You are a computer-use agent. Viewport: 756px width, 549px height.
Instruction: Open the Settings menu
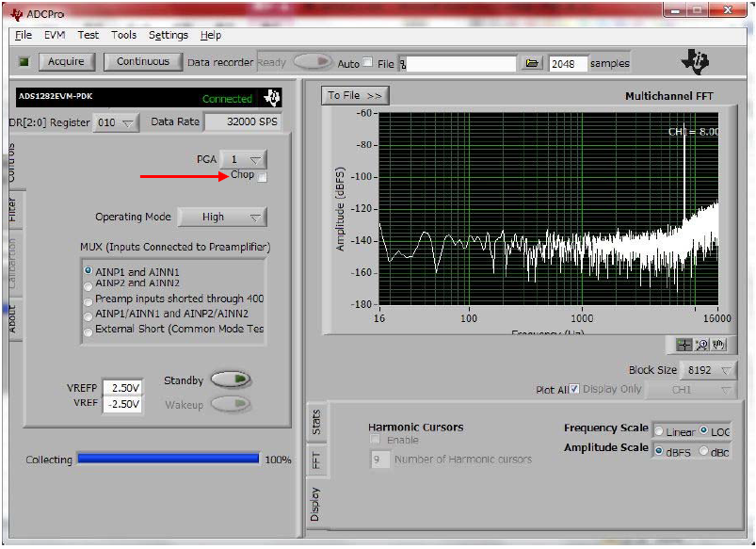tap(169, 35)
